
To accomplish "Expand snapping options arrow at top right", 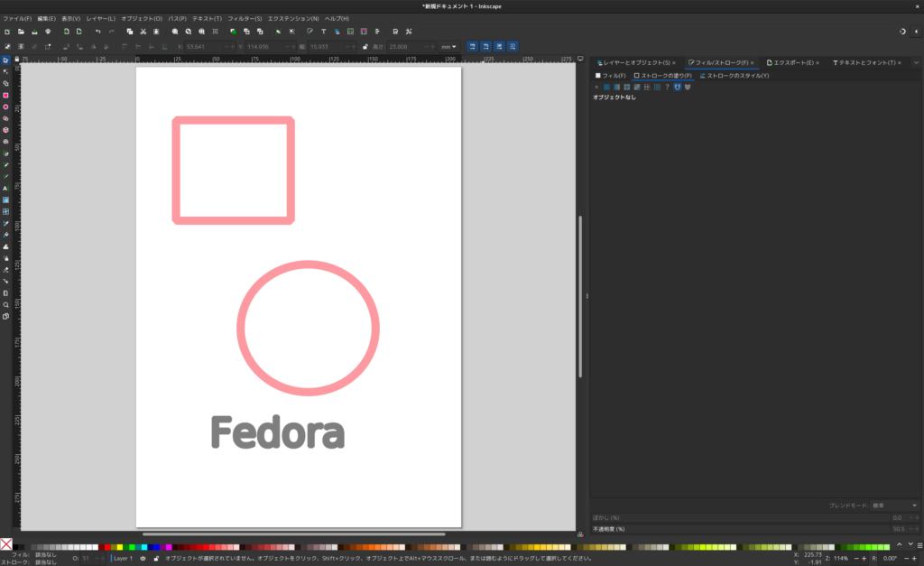I will [x=916, y=32].
